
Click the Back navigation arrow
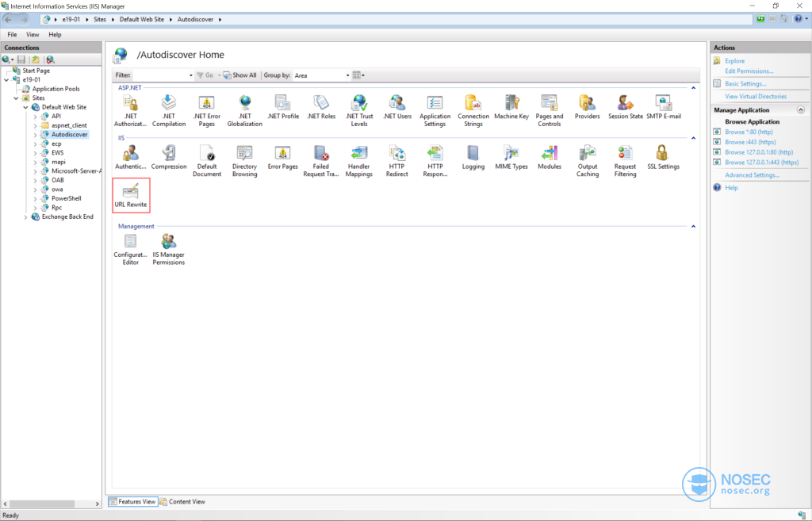8,20
